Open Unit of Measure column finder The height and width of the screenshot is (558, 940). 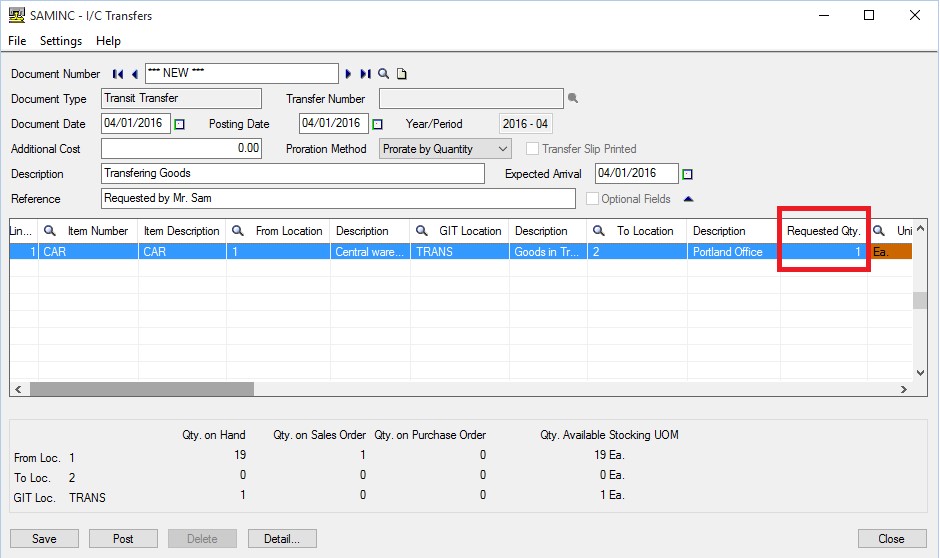point(879,231)
